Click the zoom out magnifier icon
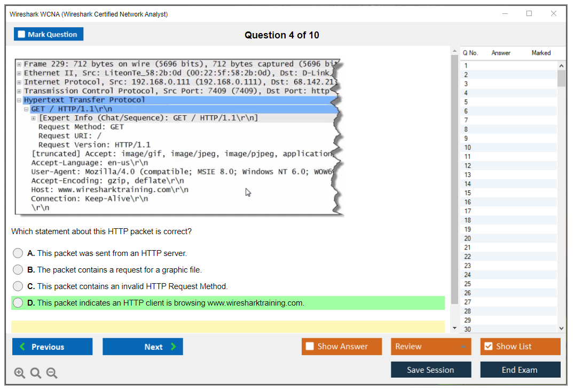574x392 pixels. (52, 373)
